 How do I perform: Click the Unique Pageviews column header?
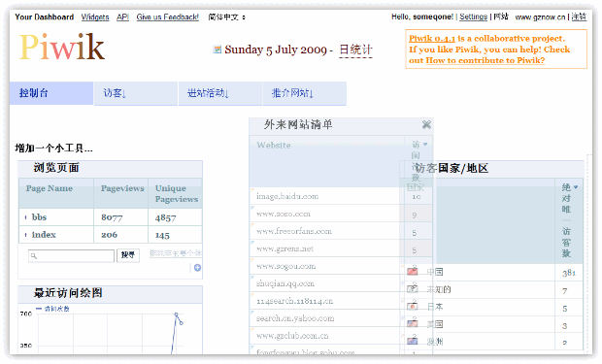point(176,193)
